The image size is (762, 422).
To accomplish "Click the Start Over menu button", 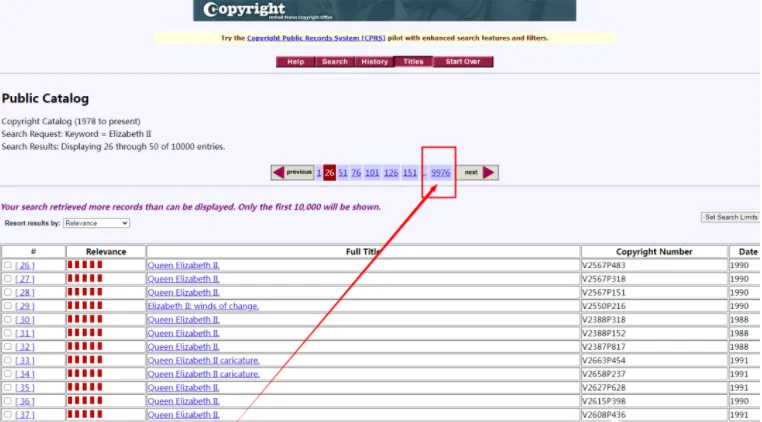I will [x=463, y=62].
